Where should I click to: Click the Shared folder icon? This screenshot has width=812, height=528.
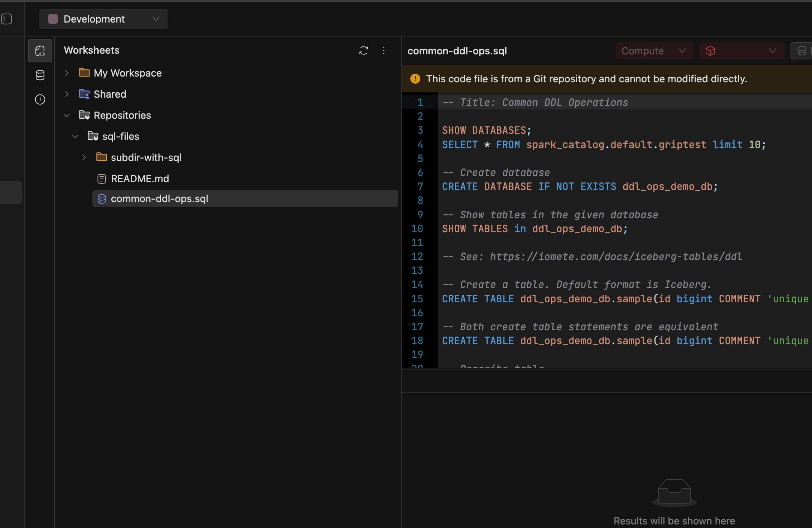coord(84,94)
